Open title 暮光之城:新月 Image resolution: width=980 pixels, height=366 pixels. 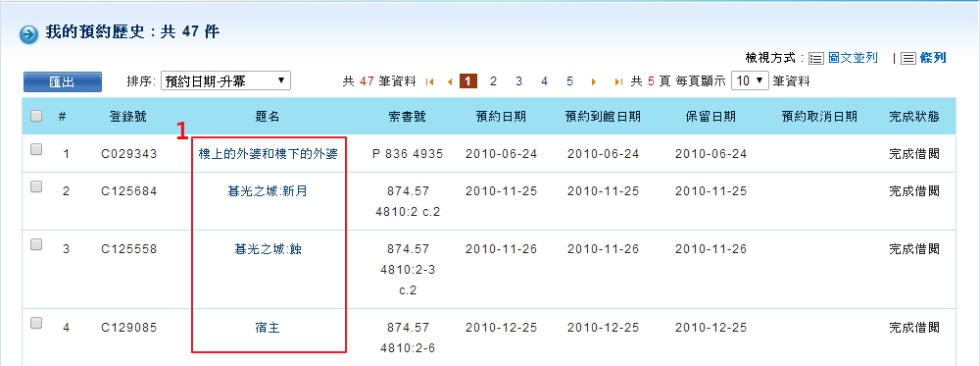click(269, 191)
